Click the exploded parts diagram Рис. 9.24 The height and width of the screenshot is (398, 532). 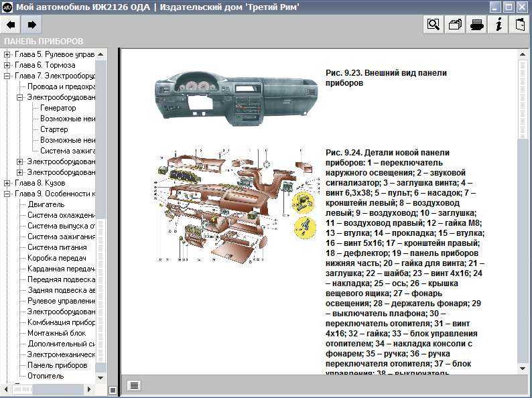point(237,206)
